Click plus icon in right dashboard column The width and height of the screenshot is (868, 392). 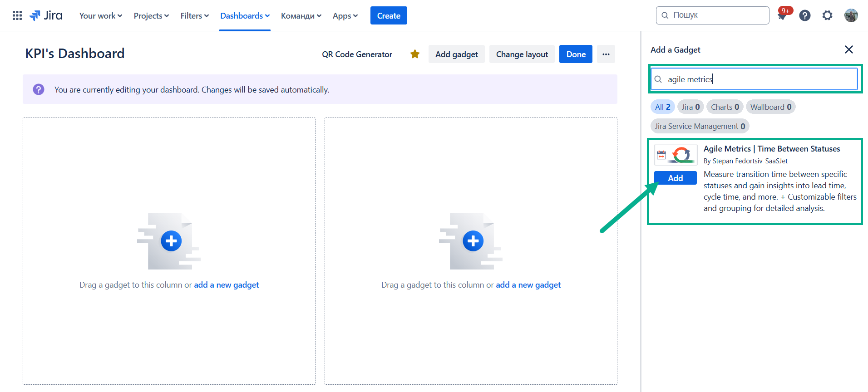(x=473, y=241)
